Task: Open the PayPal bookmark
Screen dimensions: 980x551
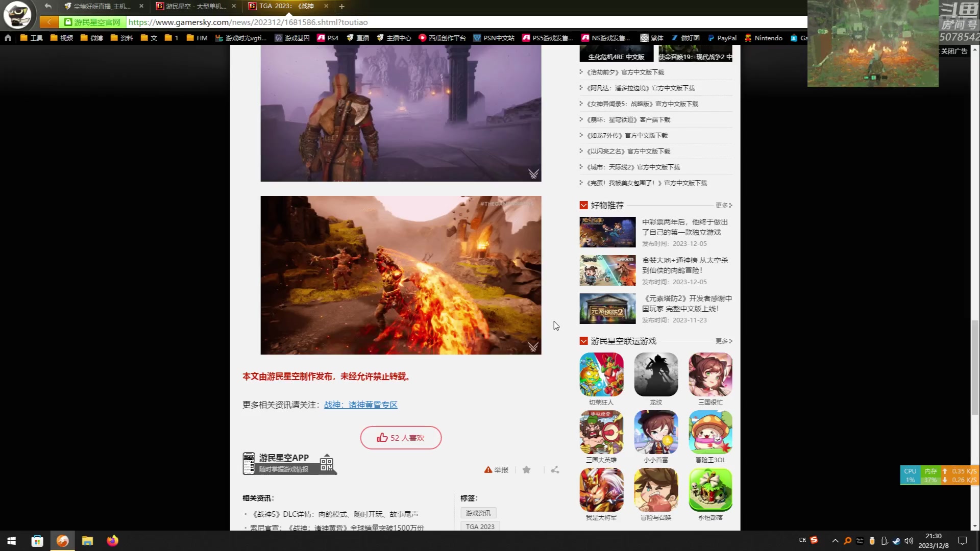Action: (x=722, y=38)
